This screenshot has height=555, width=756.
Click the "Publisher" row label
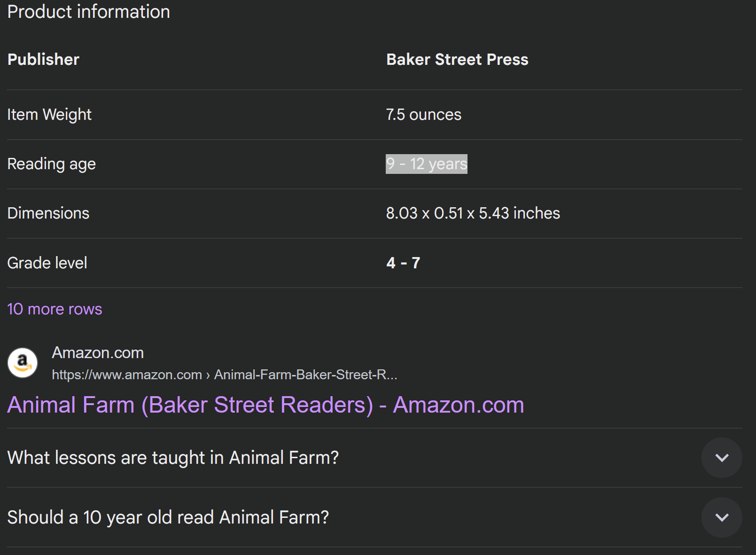coord(43,60)
